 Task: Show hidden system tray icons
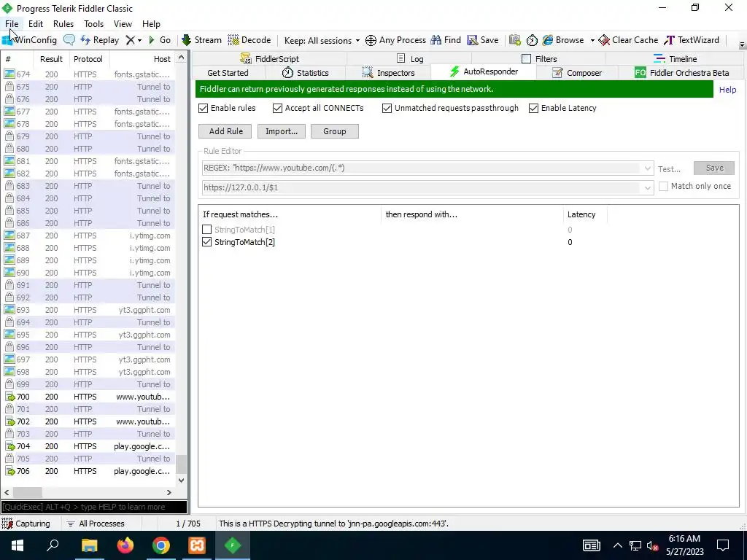point(617,545)
